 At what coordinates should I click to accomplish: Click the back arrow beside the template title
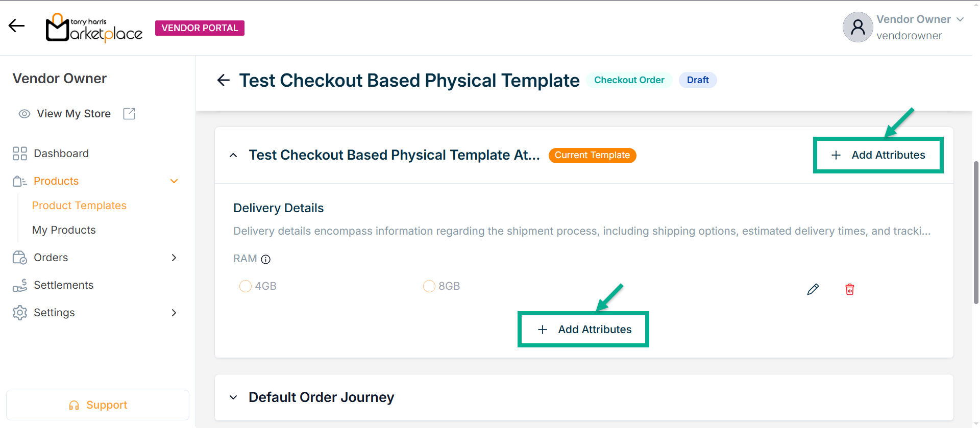coord(224,80)
